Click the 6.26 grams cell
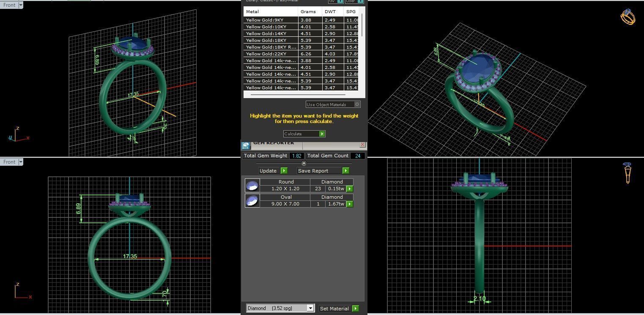The image size is (644, 315). tap(310, 54)
